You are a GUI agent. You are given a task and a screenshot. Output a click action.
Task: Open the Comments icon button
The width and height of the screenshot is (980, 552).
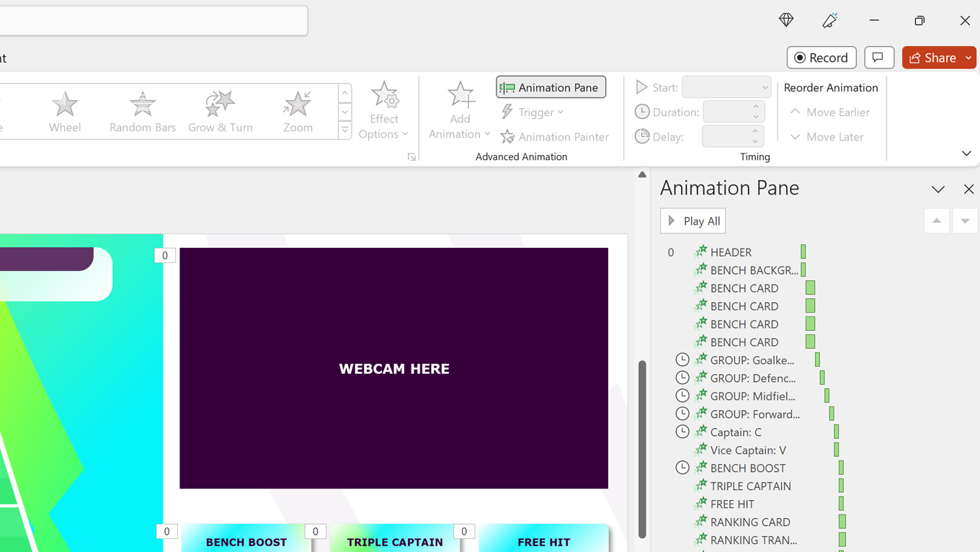tap(878, 58)
